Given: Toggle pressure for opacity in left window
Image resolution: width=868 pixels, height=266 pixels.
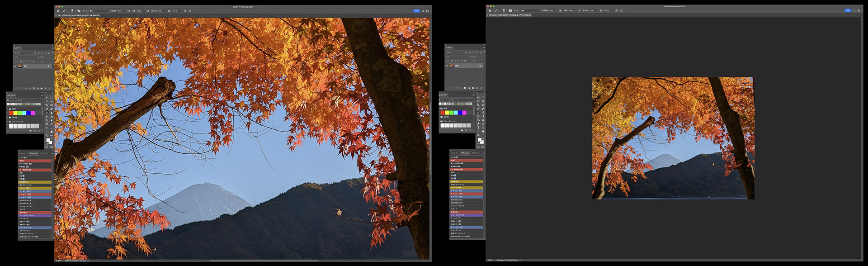Looking at the screenshot, I should pyautogui.click(x=129, y=11).
